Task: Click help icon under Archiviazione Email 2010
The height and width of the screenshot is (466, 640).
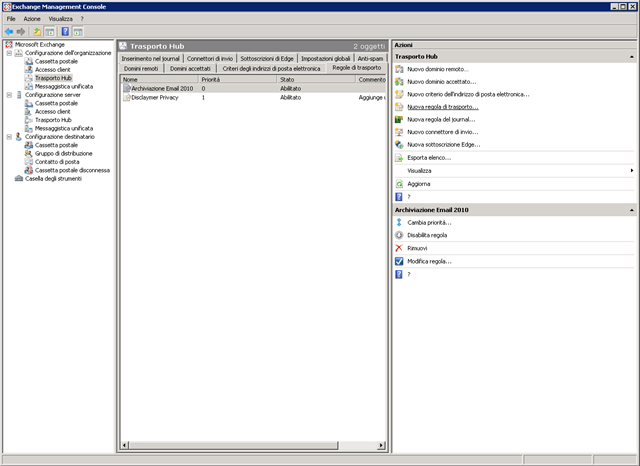Action: pyautogui.click(x=399, y=274)
